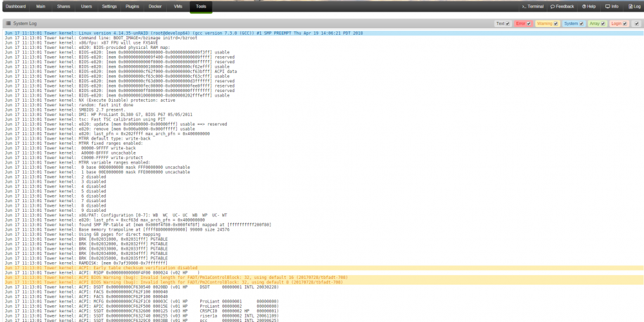This screenshot has width=644, height=322.
Task: Click the 'C0000-FFFFF write-protect' line
Action: click(x=74, y=158)
